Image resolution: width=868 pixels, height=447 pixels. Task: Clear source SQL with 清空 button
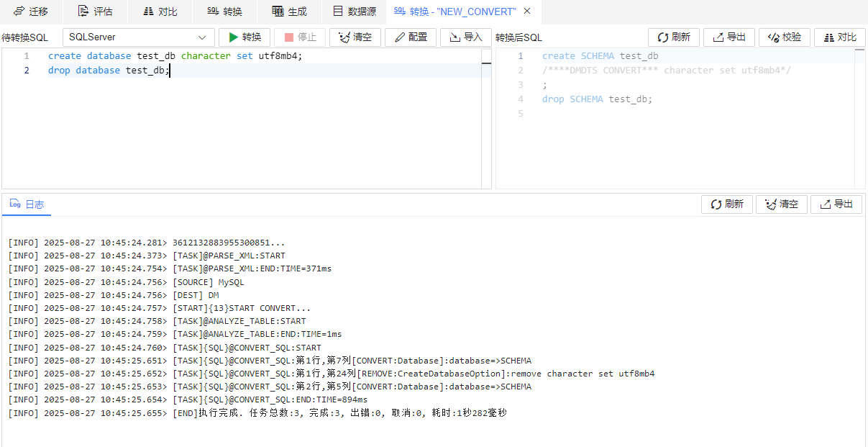coord(355,37)
